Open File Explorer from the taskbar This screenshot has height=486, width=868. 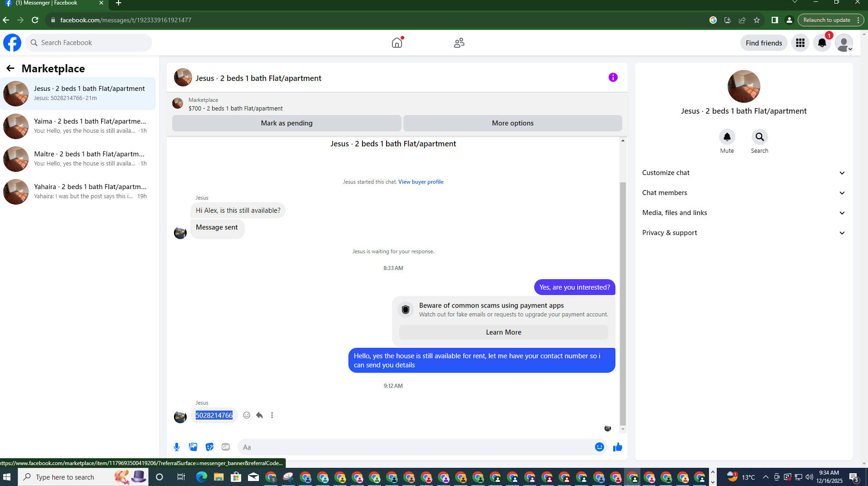(219, 477)
